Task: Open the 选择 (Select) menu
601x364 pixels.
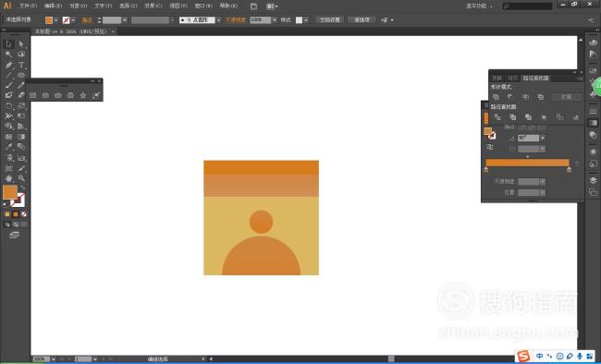Action: click(x=128, y=6)
